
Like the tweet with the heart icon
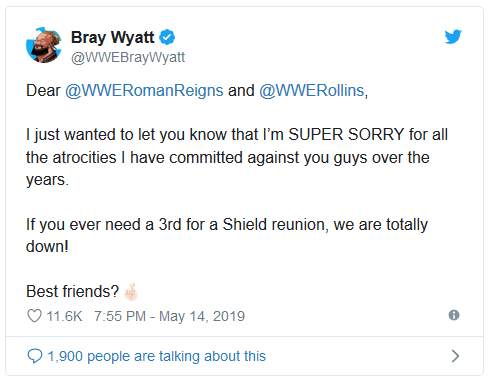(34, 316)
